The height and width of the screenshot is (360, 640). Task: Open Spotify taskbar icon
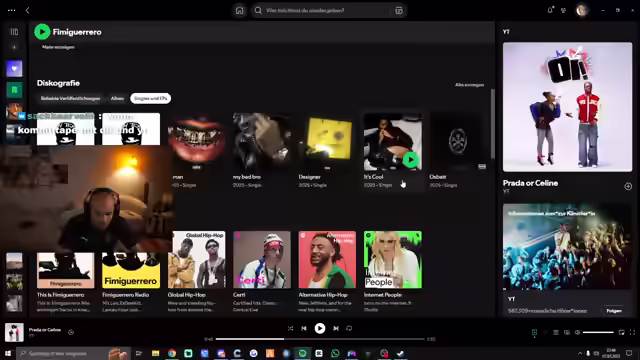point(302,353)
